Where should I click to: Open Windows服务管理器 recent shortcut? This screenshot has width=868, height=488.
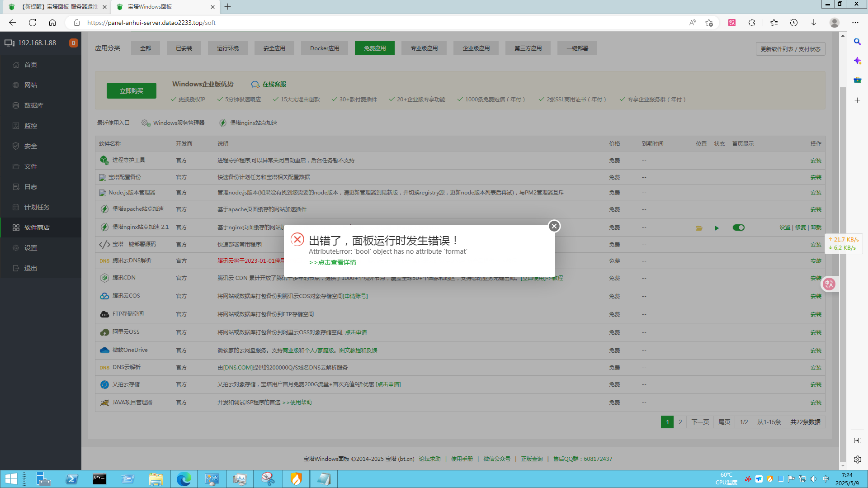coord(173,123)
